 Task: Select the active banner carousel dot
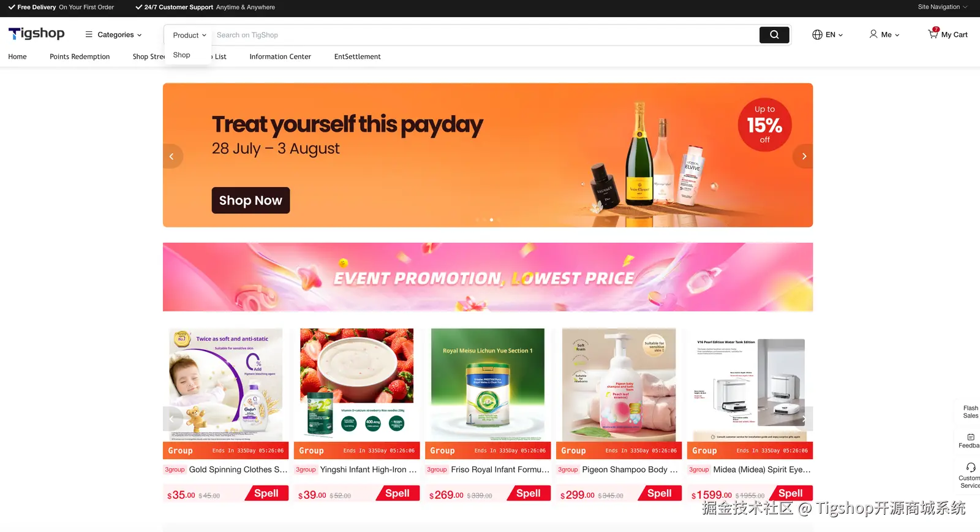pyautogui.click(x=491, y=219)
